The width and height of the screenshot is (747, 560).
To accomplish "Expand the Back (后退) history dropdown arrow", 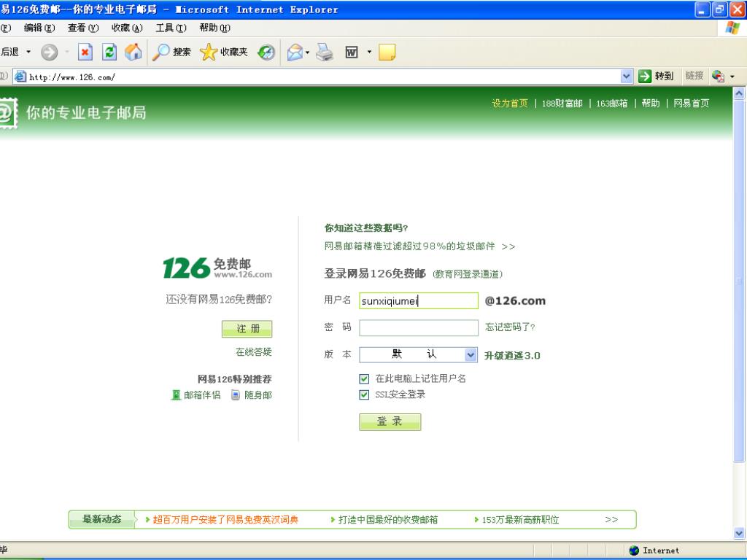I will point(28,52).
